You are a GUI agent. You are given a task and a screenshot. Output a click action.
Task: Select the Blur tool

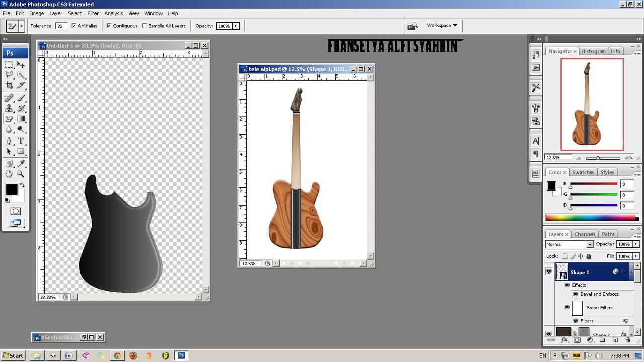click(x=9, y=130)
